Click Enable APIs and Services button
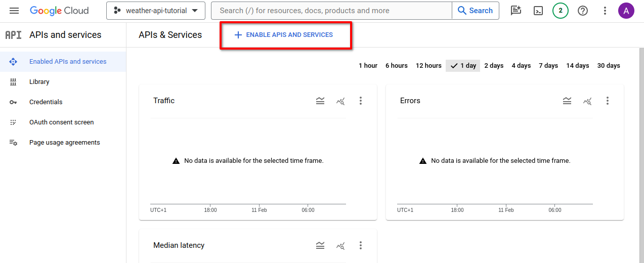 (284, 35)
